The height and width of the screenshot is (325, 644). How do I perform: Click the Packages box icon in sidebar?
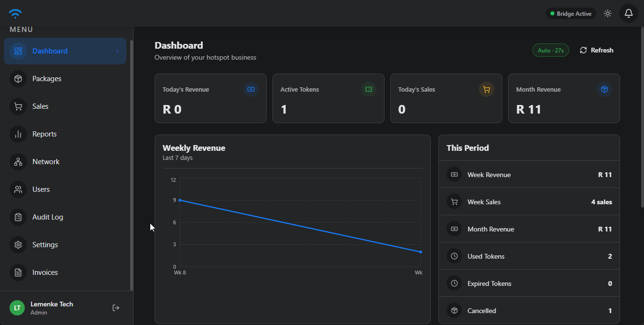tap(18, 79)
